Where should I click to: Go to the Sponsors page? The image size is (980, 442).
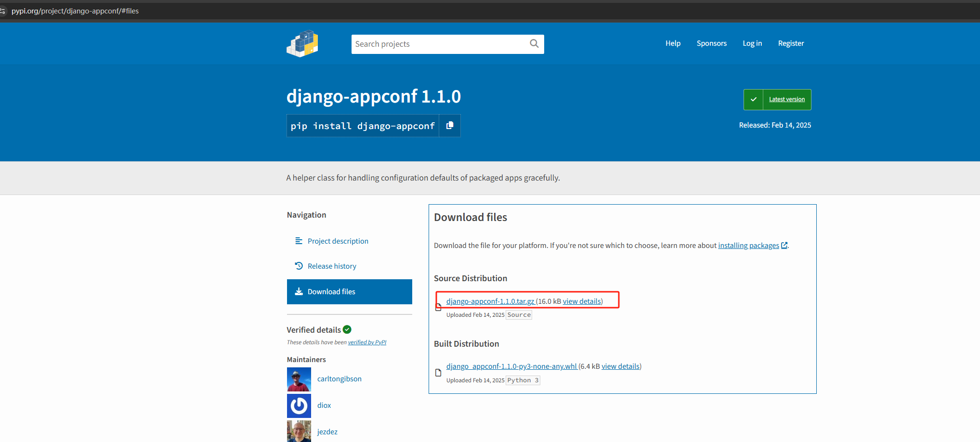[x=711, y=43]
